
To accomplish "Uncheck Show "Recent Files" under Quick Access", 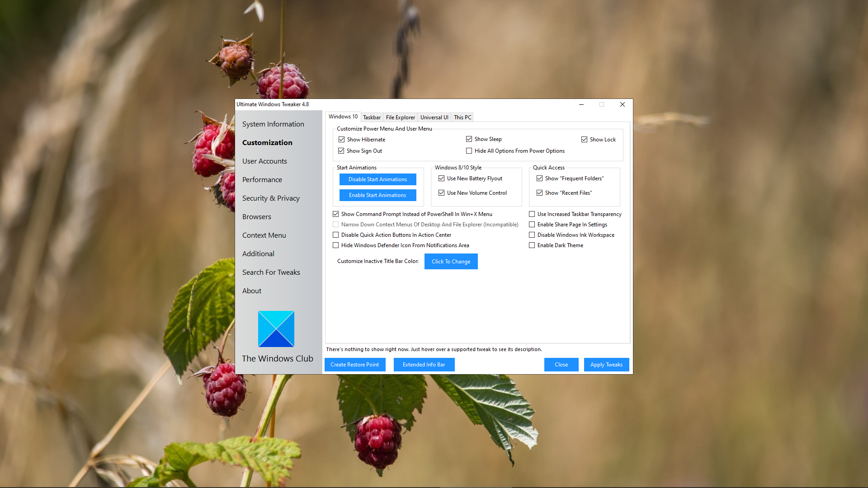I will tap(539, 192).
